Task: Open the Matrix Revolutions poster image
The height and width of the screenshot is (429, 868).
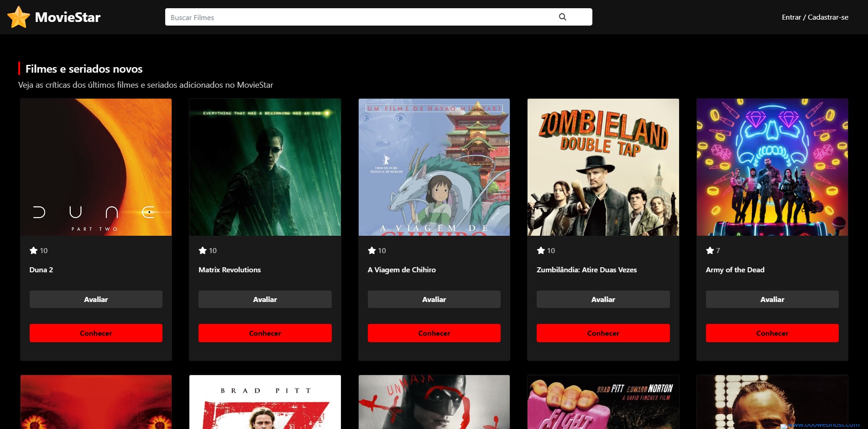Action: tap(265, 167)
